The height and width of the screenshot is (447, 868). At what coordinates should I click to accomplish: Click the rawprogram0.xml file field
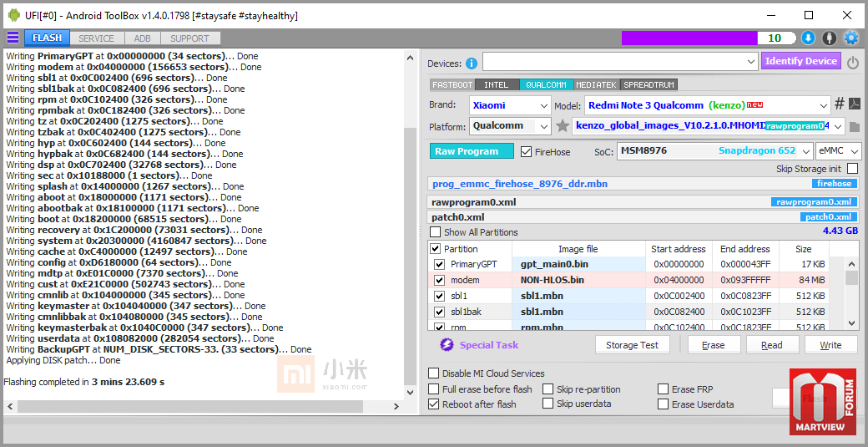point(643,202)
